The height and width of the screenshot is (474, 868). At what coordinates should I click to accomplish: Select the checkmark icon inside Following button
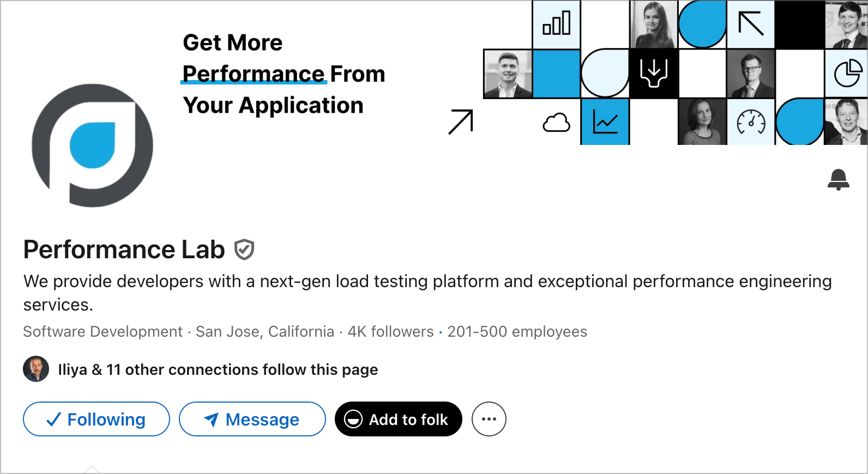53,419
